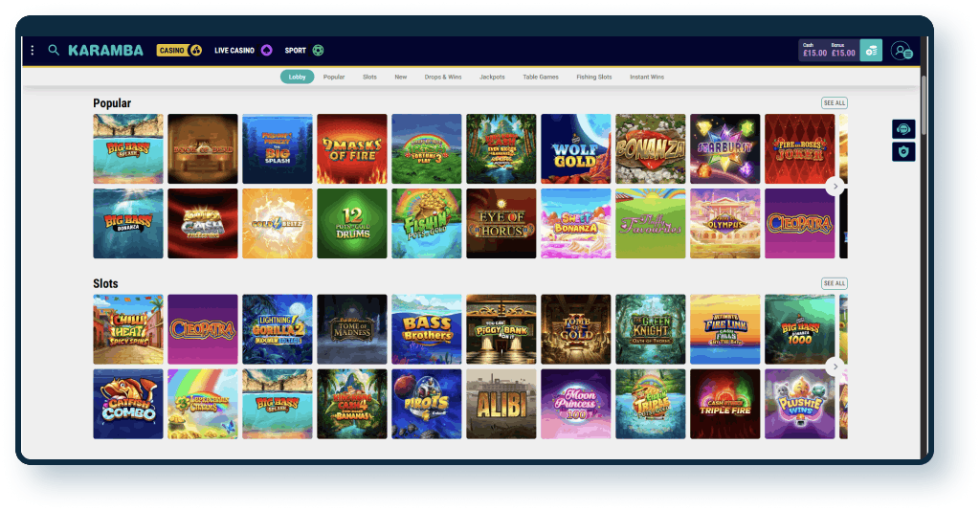Open Big Bass Bonanza 1000

(x=799, y=329)
